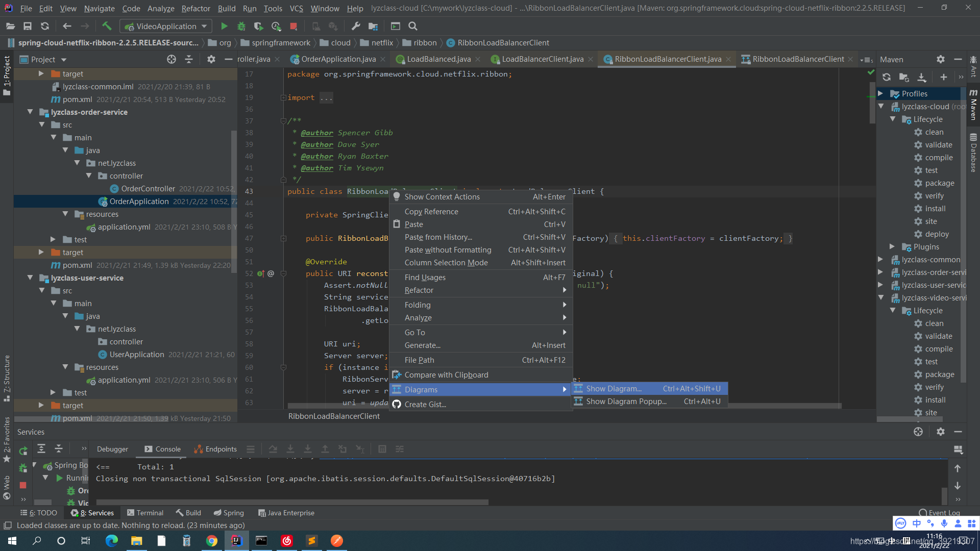Select Show Diagram Popup... submenu item
The height and width of the screenshot is (551, 980).
(x=649, y=402)
